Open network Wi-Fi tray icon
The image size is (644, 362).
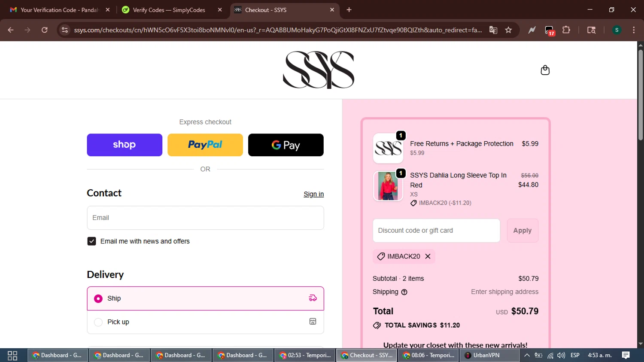(550, 356)
